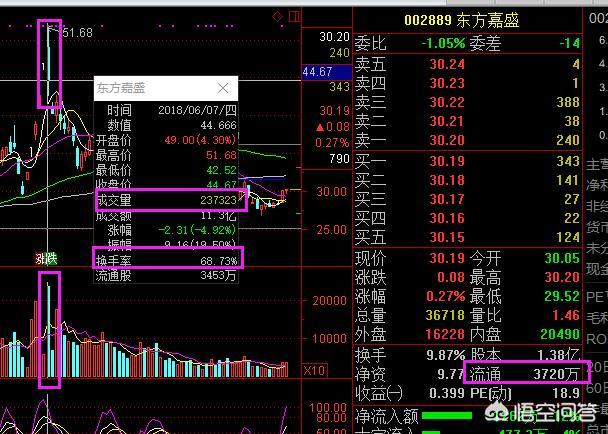
Task: Click the 25.00 price axis label
Action: click(x=332, y=230)
